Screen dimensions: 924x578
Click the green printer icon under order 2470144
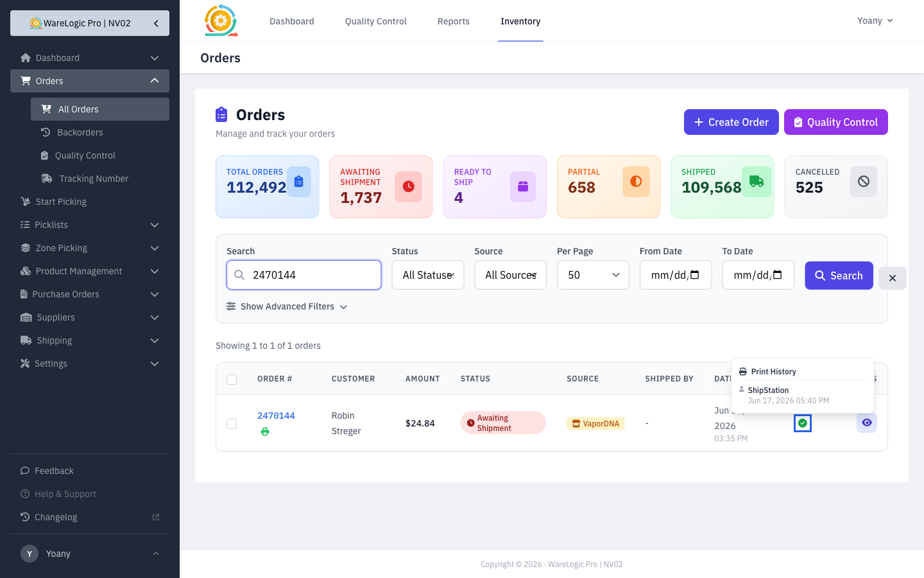click(x=265, y=432)
